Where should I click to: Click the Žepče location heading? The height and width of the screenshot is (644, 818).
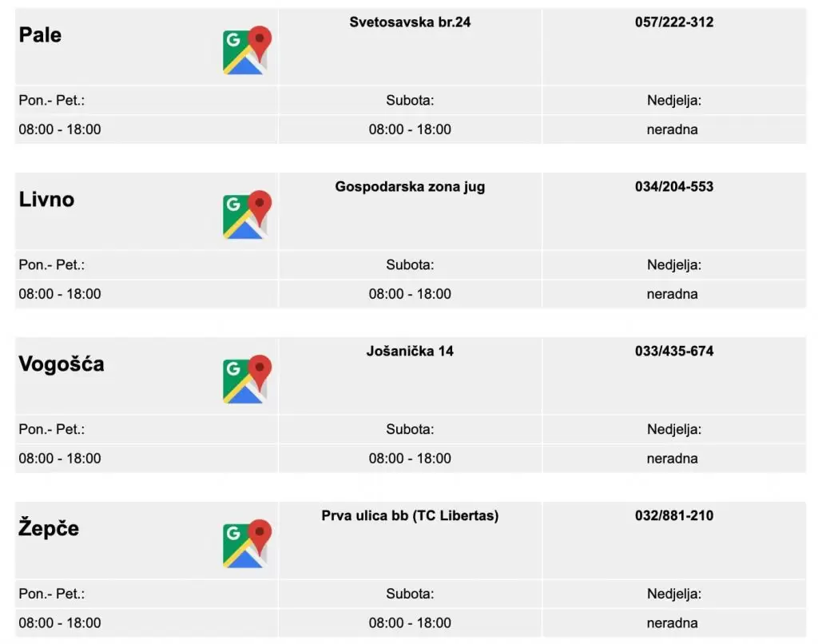tap(49, 529)
